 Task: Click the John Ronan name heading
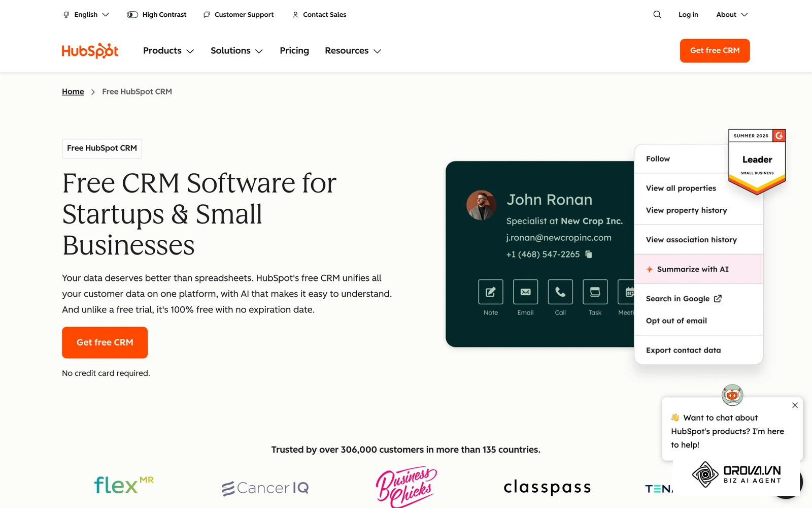[x=550, y=200]
